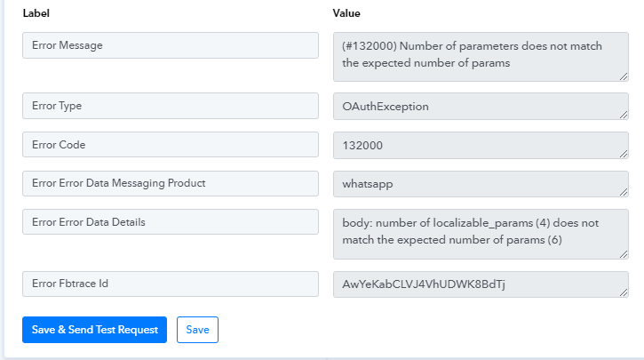Image resolution: width=644 pixels, height=360 pixels.
Task: Focus the AwYeKabCLVJ4VhUDWK8BdTj value field
Action: tap(480, 284)
